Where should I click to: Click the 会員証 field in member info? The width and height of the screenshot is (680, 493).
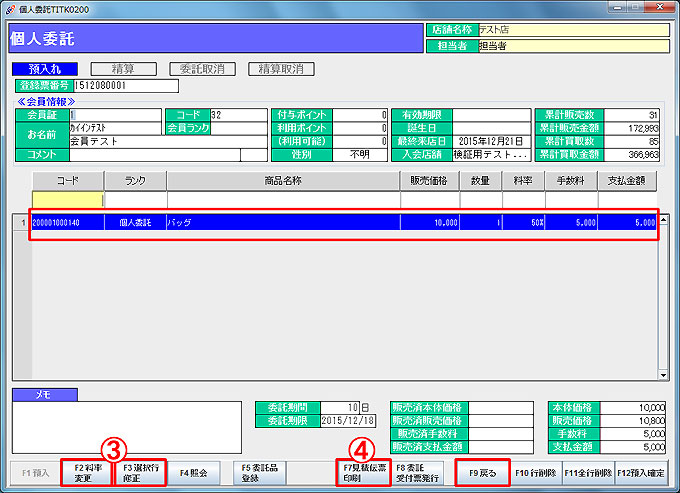(x=114, y=115)
